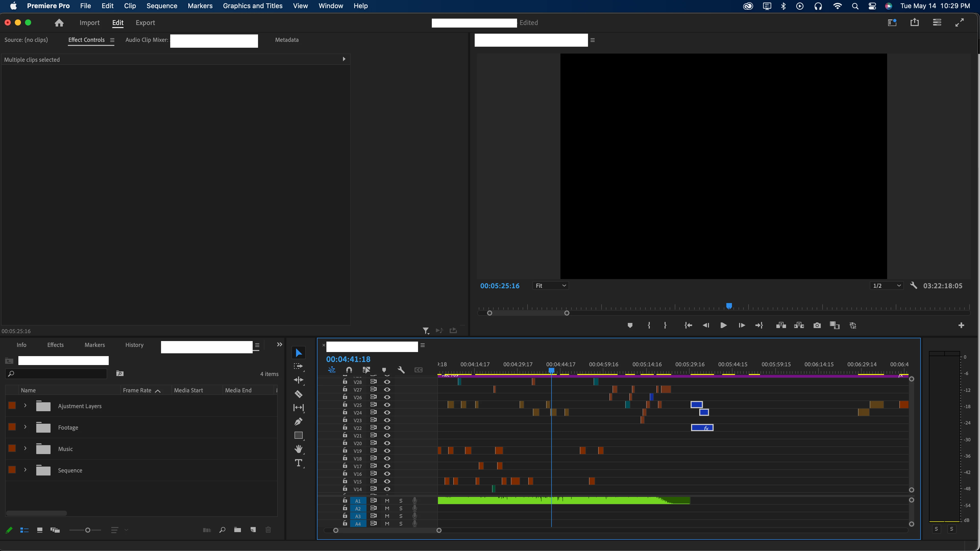
Task: Toggle V25 track output eye icon
Action: click(x=387, y=405)
